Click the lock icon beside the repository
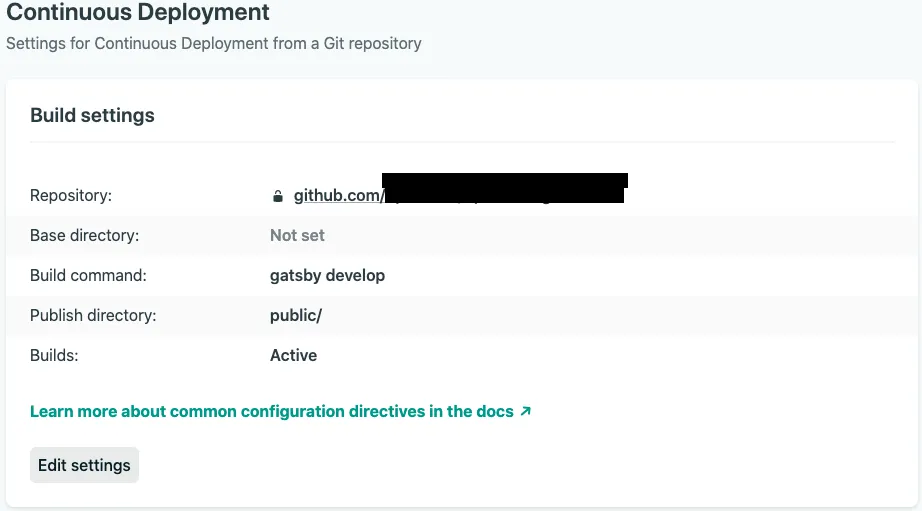Viewport: 922px width, 511px height. [x=278, y=196]
